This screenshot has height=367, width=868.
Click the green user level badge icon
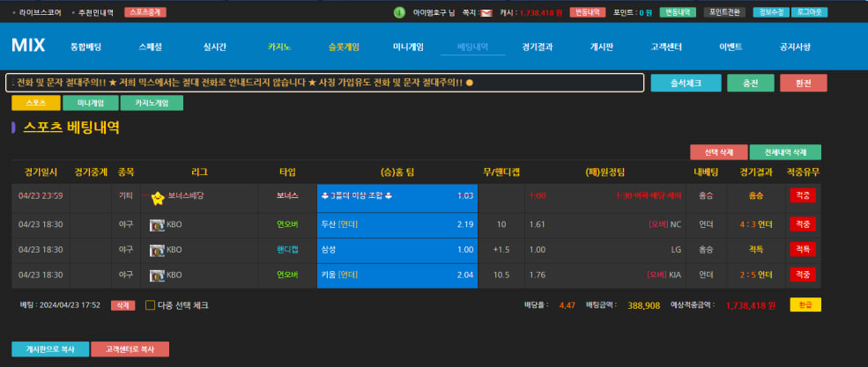coord(399,13)
